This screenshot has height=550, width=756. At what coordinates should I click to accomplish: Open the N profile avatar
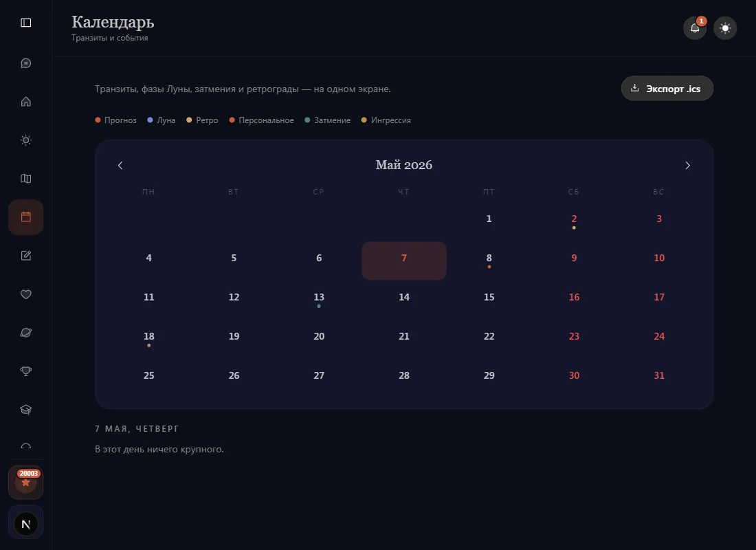(x=26, y=524)
